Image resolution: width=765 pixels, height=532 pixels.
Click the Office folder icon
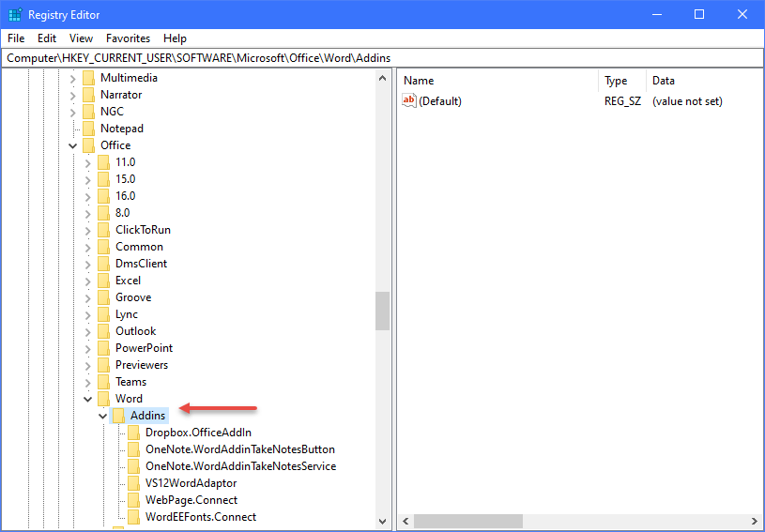pyautogui.click(x=88, y=145)
